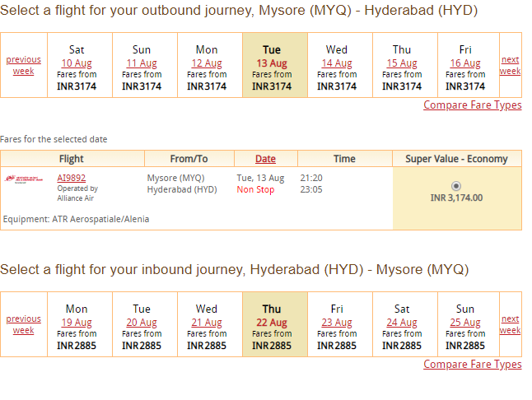Open Compare Fare Types for outbound flights
The width and height of the screenshot is (532, 400).
pos(472,105)
